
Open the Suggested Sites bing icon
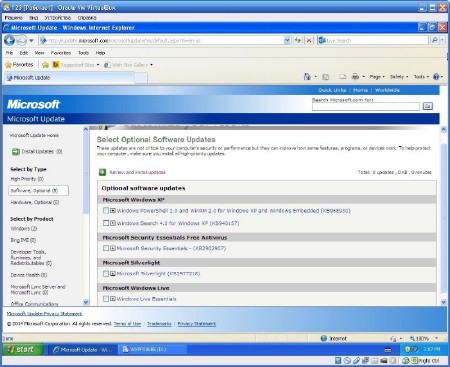click(56, 65)
